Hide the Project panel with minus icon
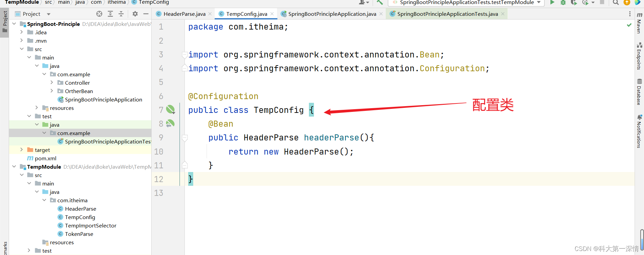This screenshot has height=255, width=644. click(146, 14)
